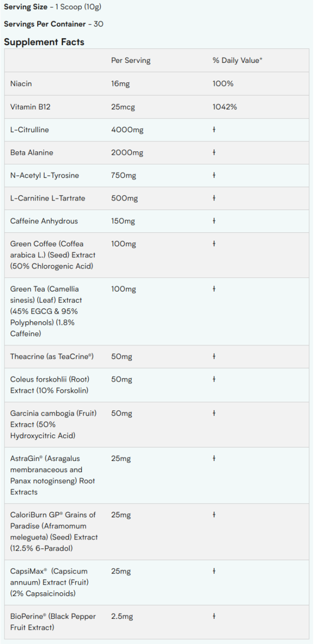The width and height of the screenshot is (314, 644).
Task: Click the 1042% daily value cell
Action: click(x=225, y=107)
